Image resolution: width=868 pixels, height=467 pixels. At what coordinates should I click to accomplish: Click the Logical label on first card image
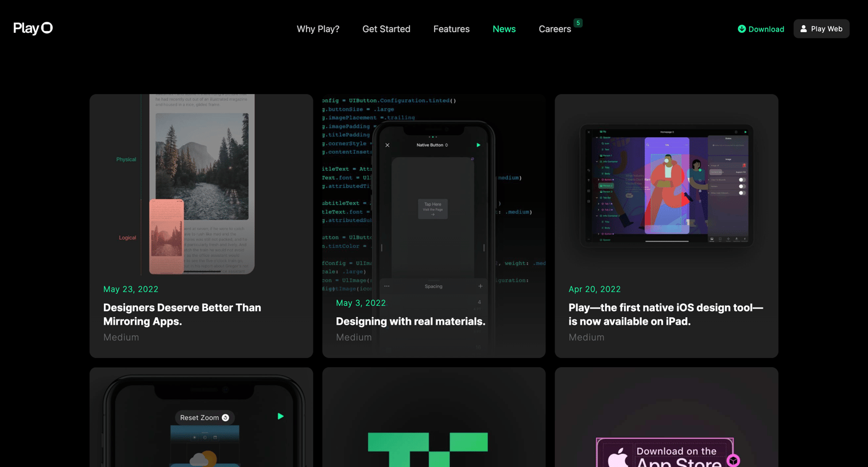[127, 238]
